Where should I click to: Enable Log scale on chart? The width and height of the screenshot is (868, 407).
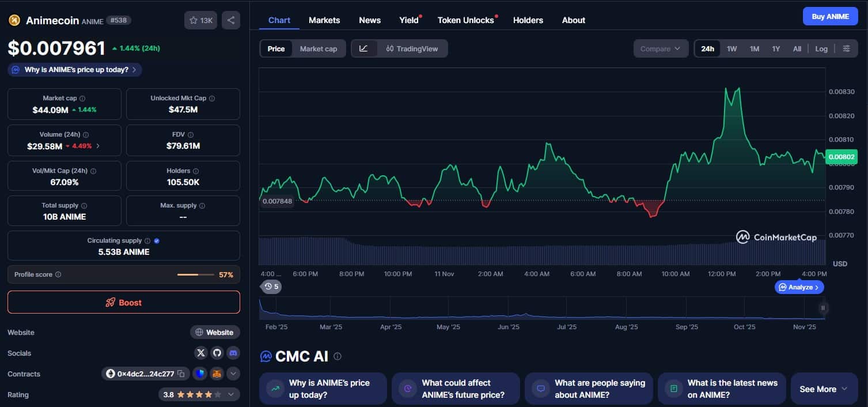click(x=821, y=48)
